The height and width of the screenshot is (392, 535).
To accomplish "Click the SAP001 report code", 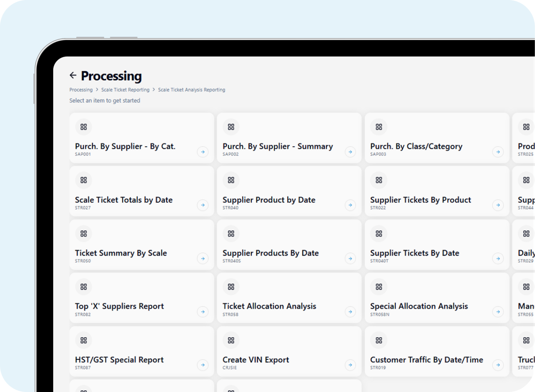I will pos(83,154).
